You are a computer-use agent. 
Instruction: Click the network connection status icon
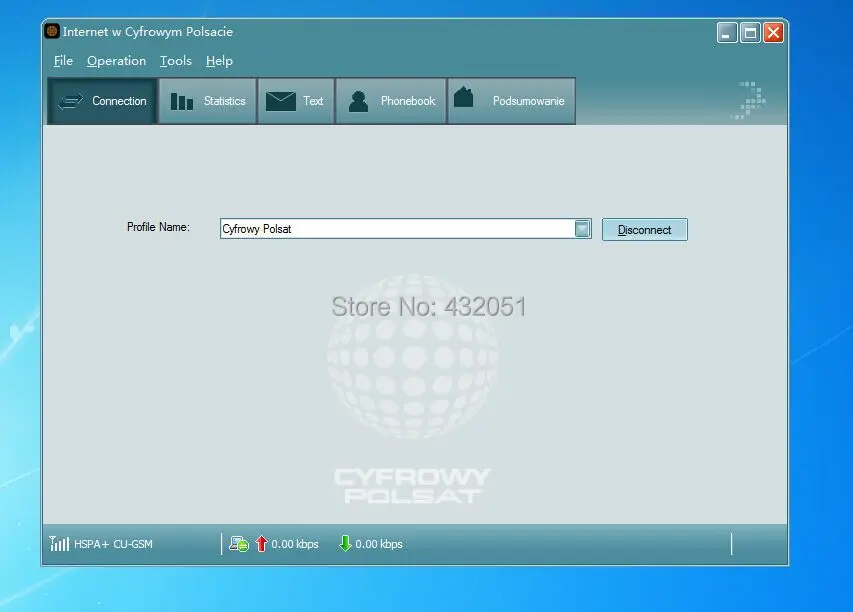pyautogui.click(x=239, y=543)
